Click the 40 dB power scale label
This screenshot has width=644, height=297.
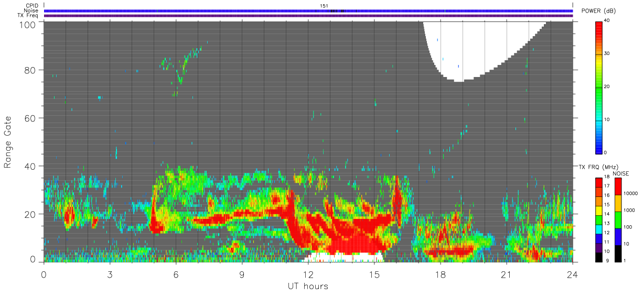click(607, 21)
